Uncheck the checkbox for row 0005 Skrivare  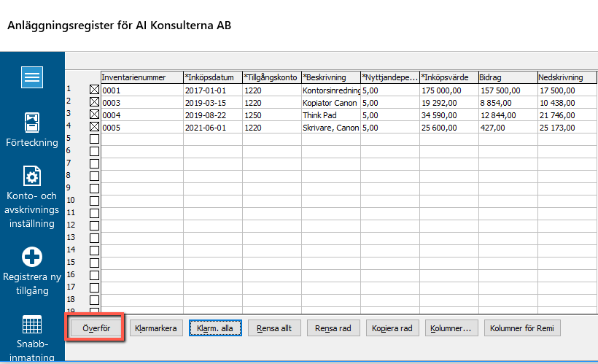(94, 127)
